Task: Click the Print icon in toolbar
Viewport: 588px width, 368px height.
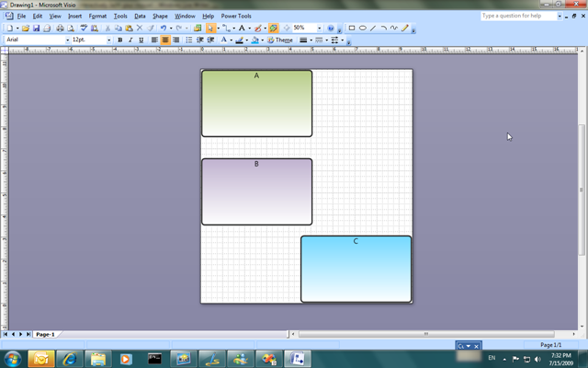Action: click(60, 29)
